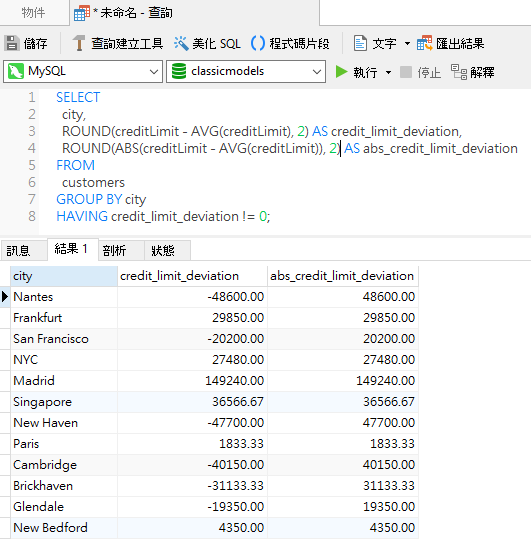Image resolution: width=531 pixels, height=544 pixels.
Task: Switch to the 訊息 tab
Action: pos(24,250)
